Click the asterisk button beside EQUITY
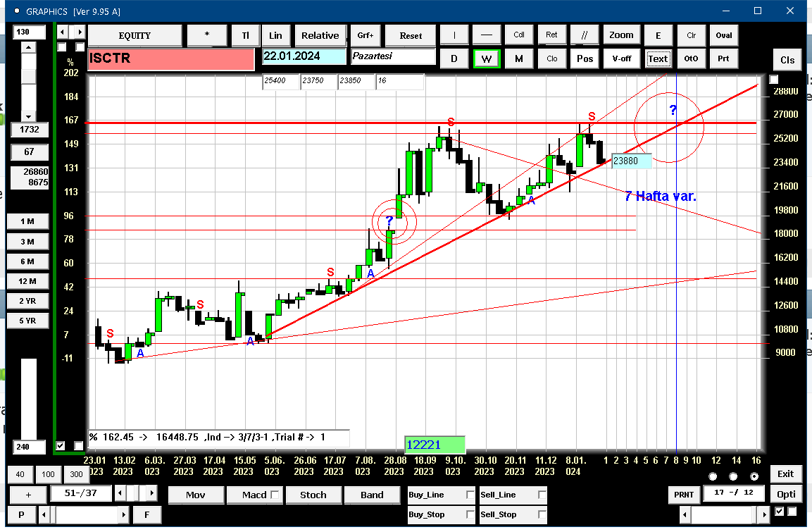The image size is (812, 532). pyautogui.click(x=206, y=35)
